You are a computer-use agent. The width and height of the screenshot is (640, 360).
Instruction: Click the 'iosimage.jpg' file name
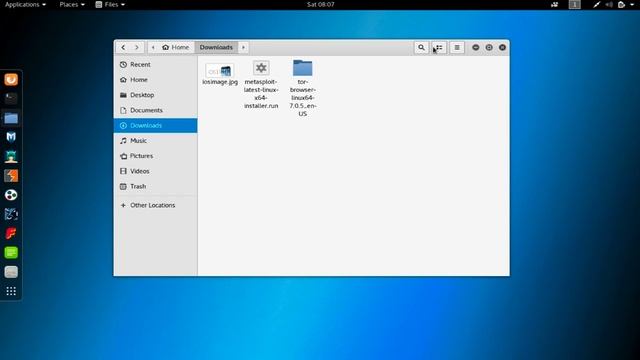click(x=220, y=82)
